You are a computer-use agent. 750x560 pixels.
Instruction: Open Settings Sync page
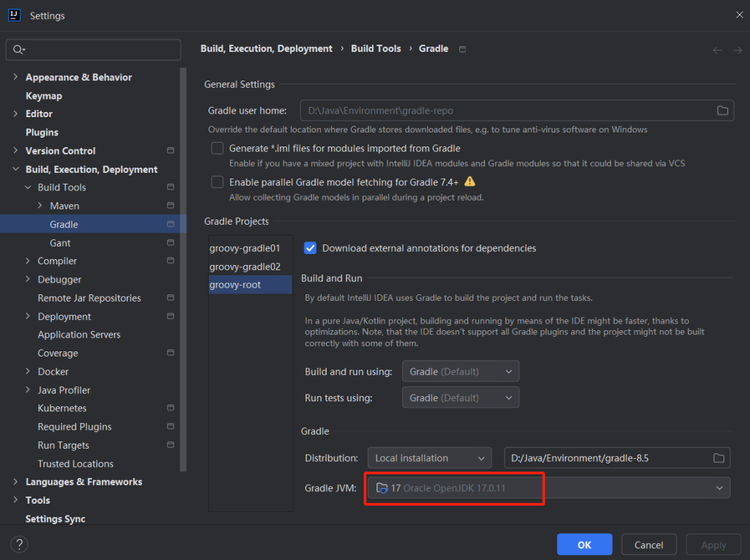click(x=55, y=518)
